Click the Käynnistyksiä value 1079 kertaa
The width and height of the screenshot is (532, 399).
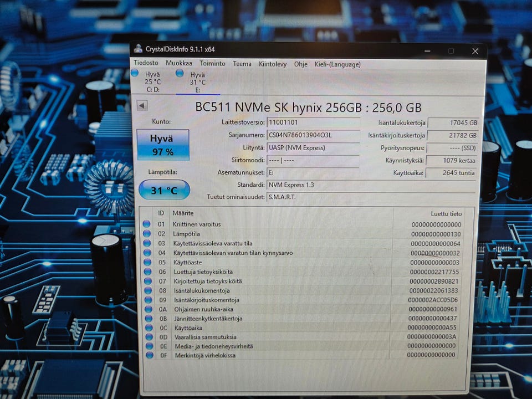452,161
